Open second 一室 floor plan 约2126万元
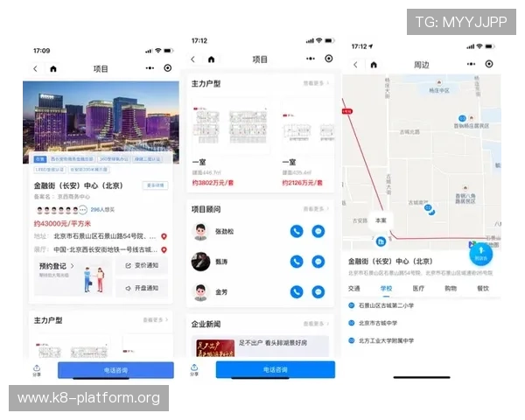 (x=308, y=143)
